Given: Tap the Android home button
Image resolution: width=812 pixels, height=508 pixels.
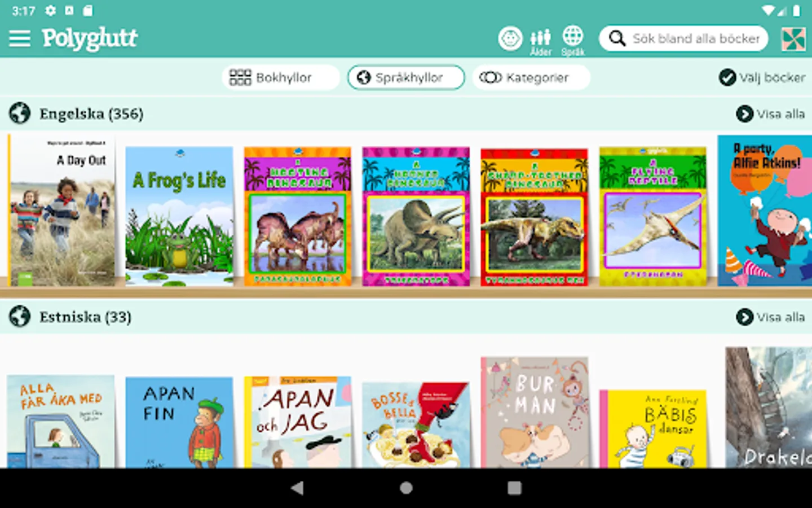Looking at the screenshot, I should click(406, 488).
